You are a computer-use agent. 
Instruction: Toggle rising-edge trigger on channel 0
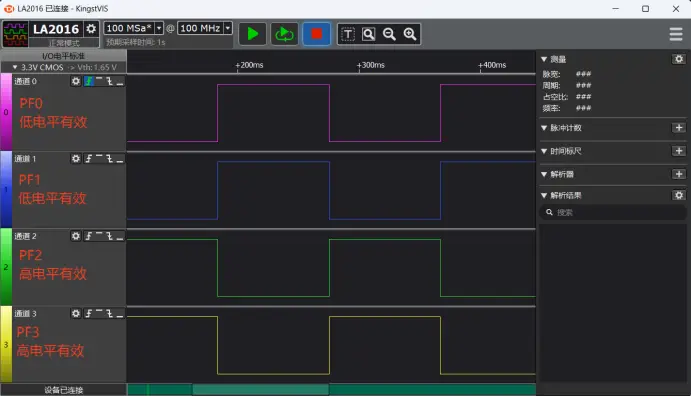[89, 81]
